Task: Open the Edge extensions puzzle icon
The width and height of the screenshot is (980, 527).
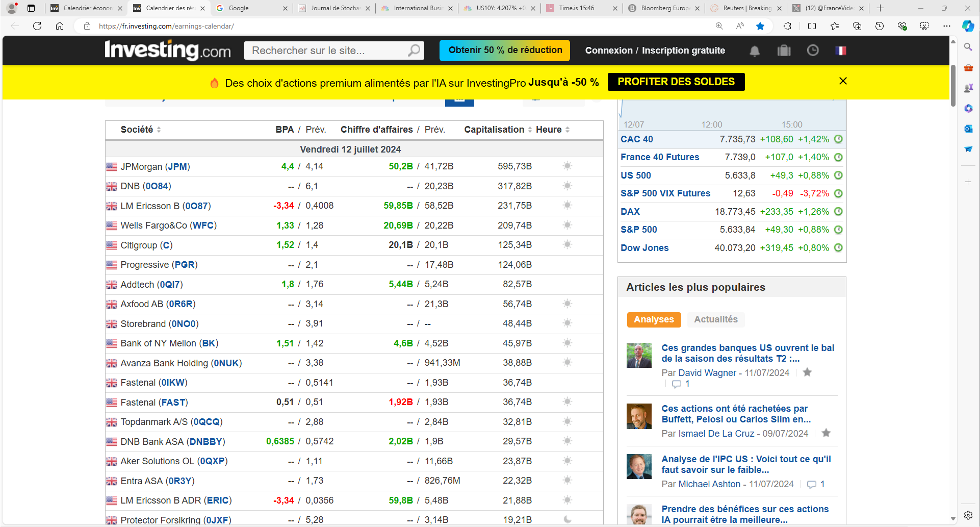Action: click(787, 26)
